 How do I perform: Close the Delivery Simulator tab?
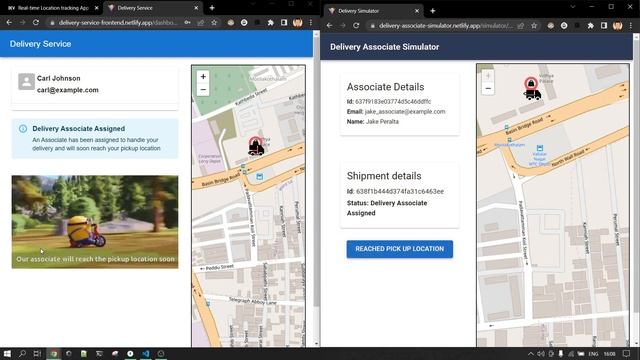[417, 11]
